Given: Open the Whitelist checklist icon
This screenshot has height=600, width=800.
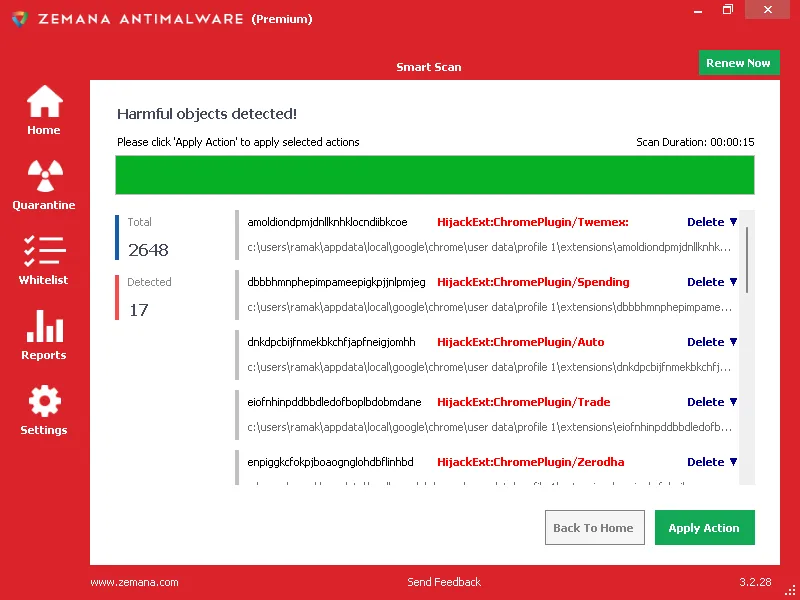Looking at the screenshot, I should 44,251.
